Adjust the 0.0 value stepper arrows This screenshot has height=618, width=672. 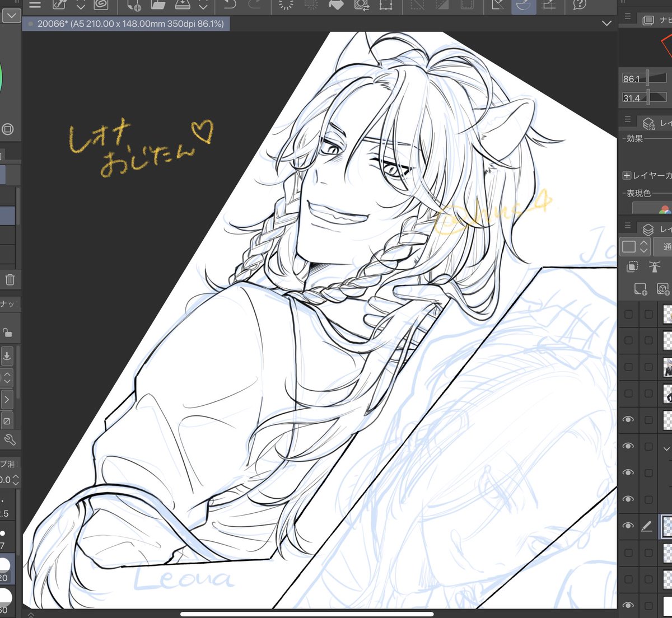pos(16,480)
